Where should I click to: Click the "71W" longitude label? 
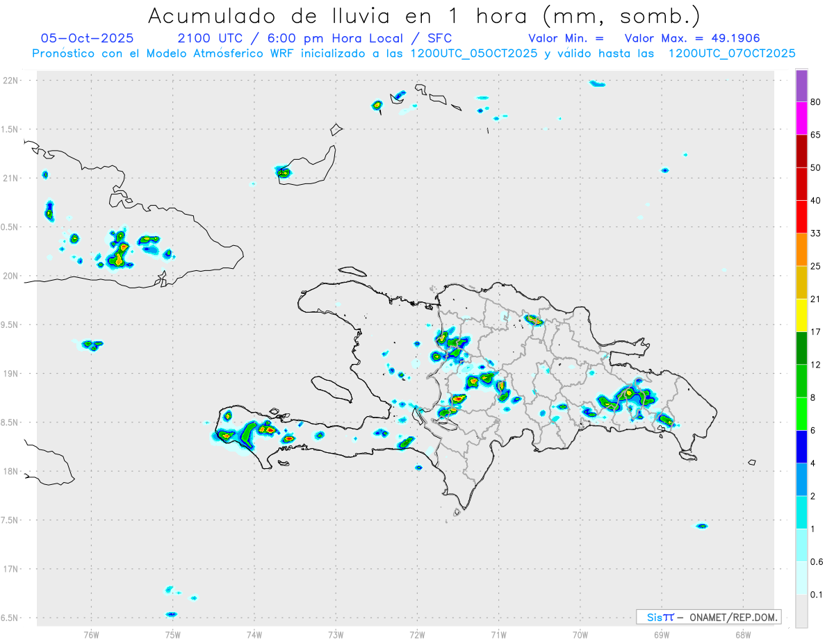(x=498, y=635)
